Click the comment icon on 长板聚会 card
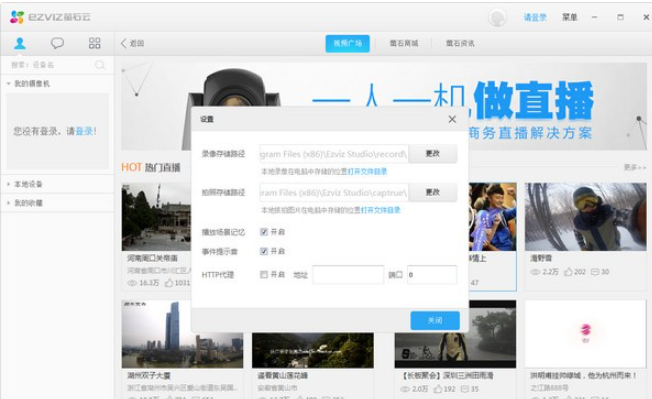 tap(464, 389)
